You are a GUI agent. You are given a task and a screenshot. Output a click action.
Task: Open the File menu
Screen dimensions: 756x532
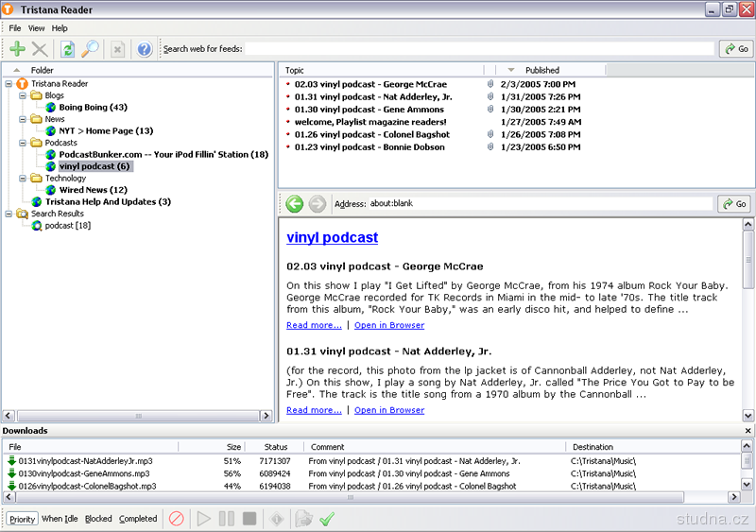[15, 28]
